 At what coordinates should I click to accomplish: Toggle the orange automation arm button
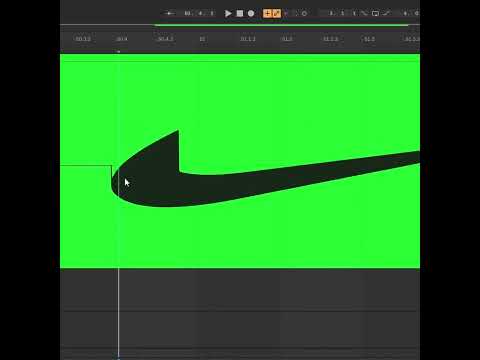click(x=276, y=13)
